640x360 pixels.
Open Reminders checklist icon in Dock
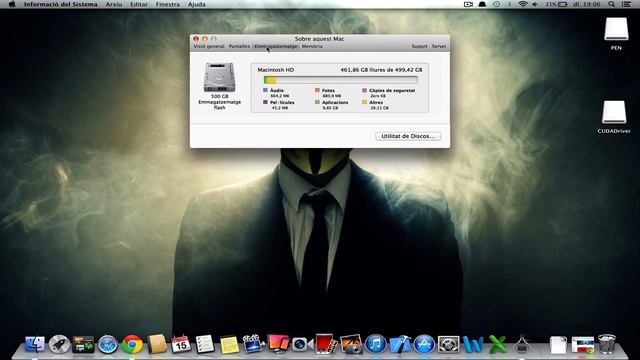click(204, 344)
